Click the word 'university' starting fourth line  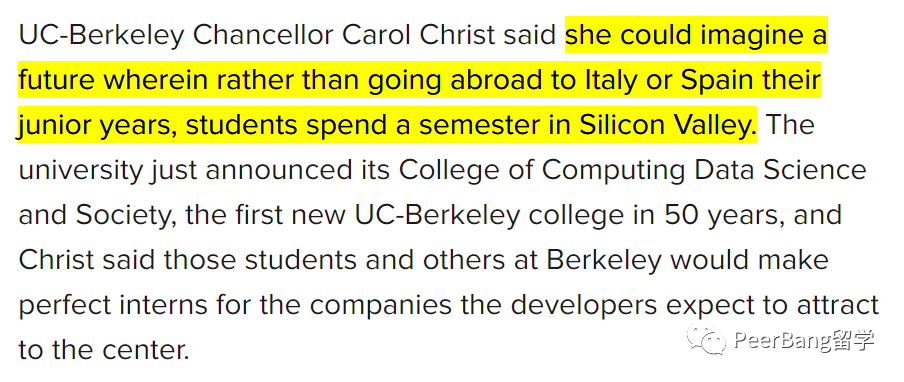pos(80,171)
